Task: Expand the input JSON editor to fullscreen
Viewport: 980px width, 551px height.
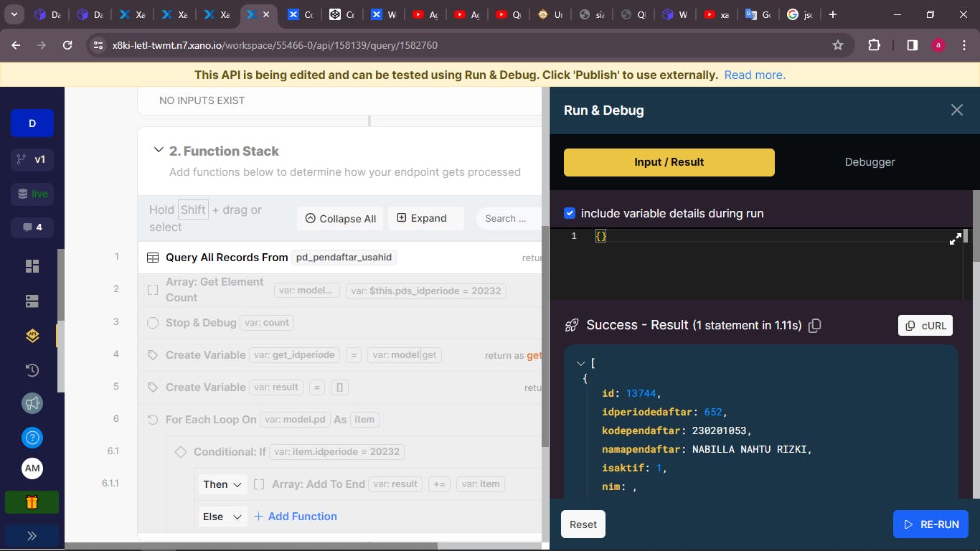Action: 956,240
